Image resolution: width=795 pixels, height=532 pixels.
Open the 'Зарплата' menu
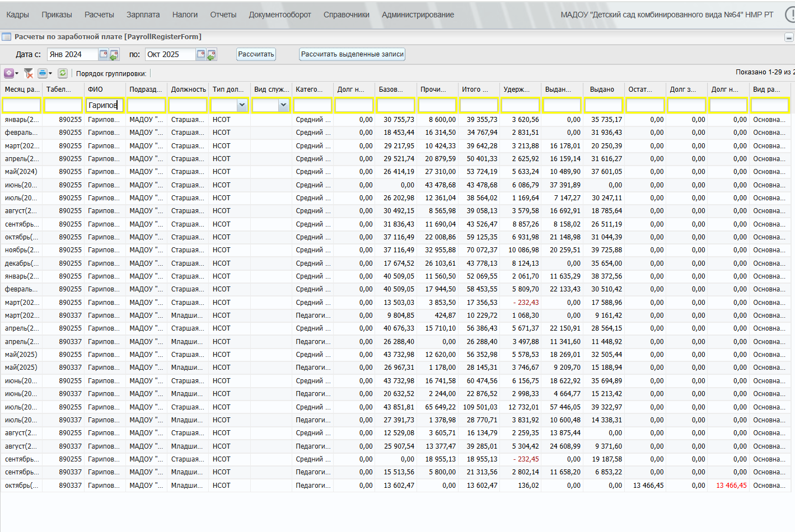click(x=143, y=15)
